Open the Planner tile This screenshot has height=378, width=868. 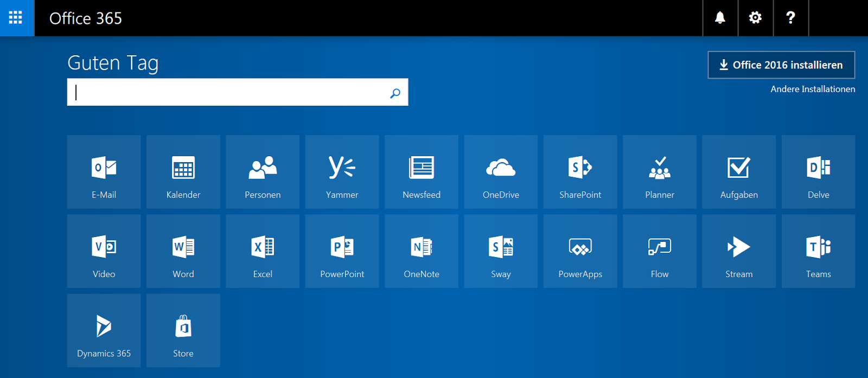[x=660, y=172]
